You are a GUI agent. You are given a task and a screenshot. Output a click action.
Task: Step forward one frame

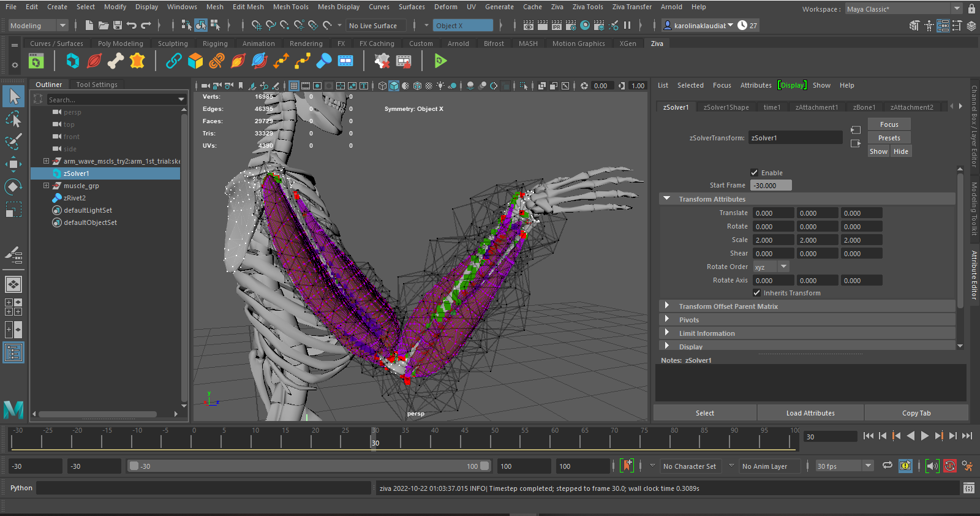click(952, 436)
